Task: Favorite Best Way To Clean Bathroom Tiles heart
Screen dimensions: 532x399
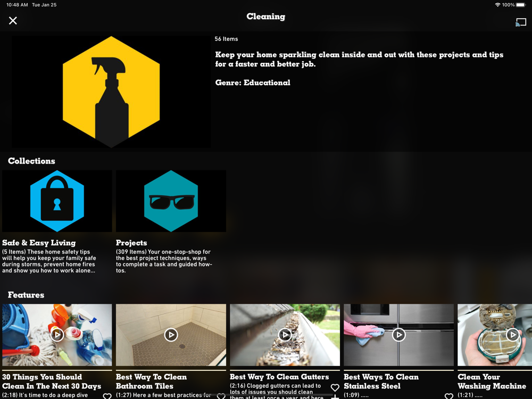Action: pos(221,396)
